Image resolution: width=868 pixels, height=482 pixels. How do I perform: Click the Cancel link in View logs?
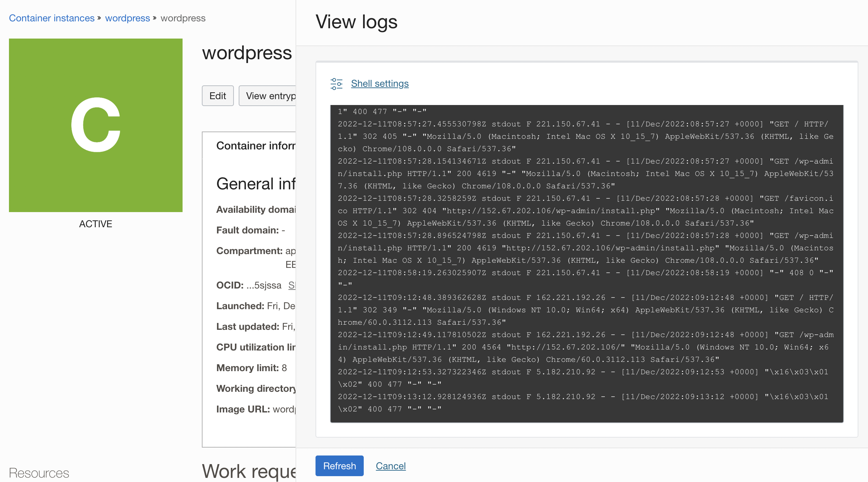tap(391, 466)
